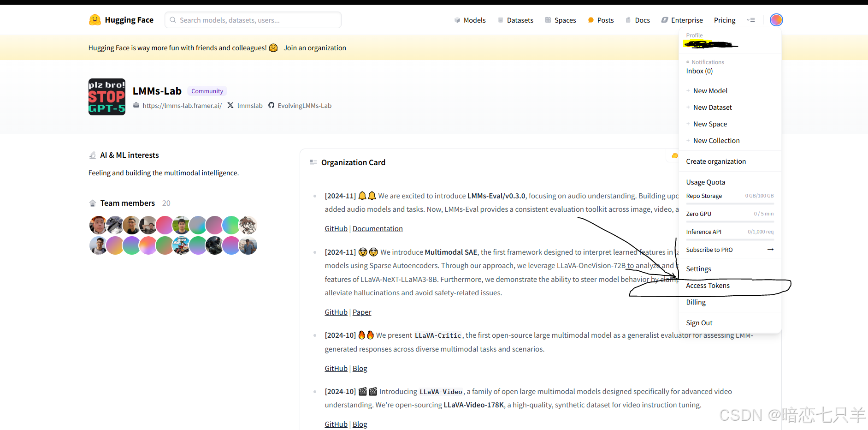This screenshot has width=868, height=430.
Task: Open GitHub link under LLaVA-Critic news
Action: pyautogui.click(x=336, y=369)
